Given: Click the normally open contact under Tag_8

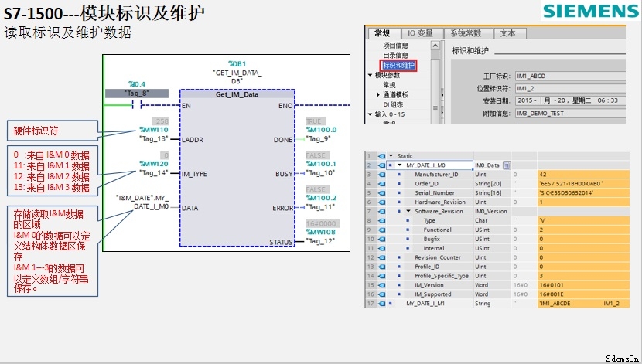Looking at the screenshot, I should click(x=137, y=105).
